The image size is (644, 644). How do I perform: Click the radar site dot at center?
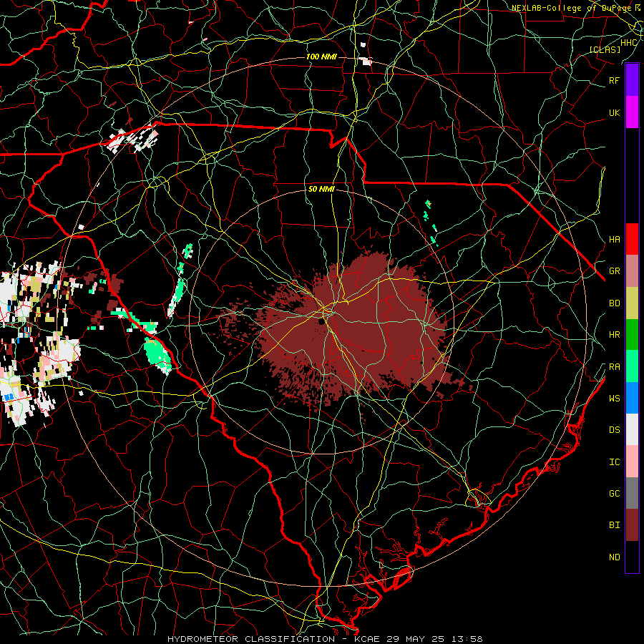pyautogui.click(x=321, y=322)
